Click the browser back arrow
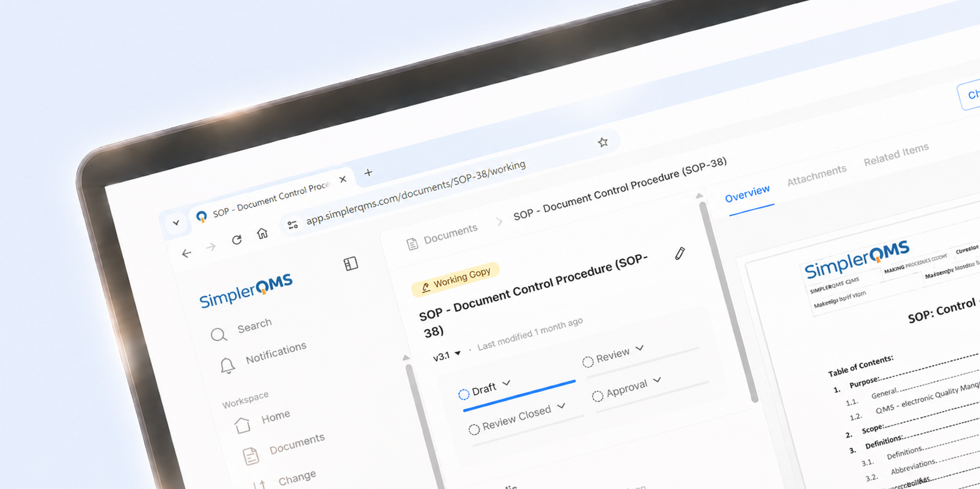The image size is (980, 489). (x=186, y=253)
